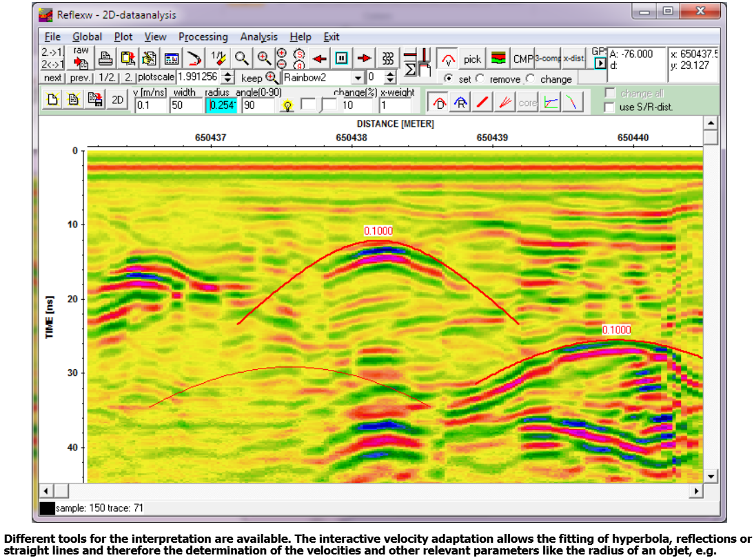Open the Analysis menu
The width and height of the screenshot is (754, 560).
[x=258, y=37]
